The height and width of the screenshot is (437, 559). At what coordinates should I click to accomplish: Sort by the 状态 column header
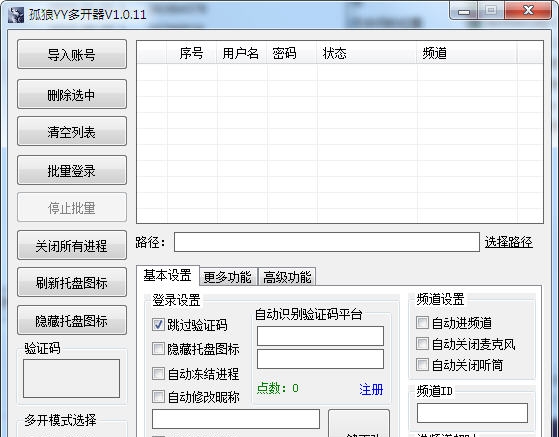point(367,53)
